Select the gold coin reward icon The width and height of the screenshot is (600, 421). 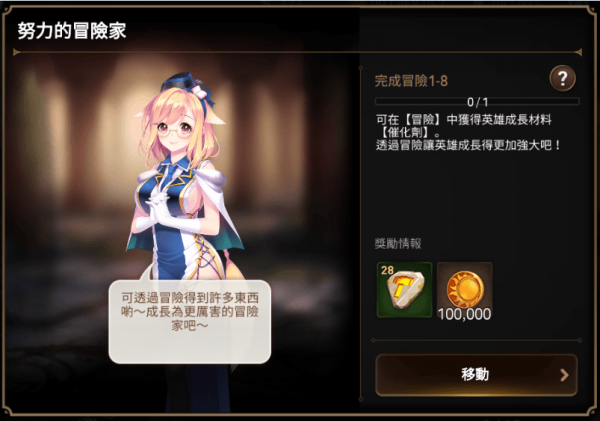pyautogui.click(x=465, y=290)
